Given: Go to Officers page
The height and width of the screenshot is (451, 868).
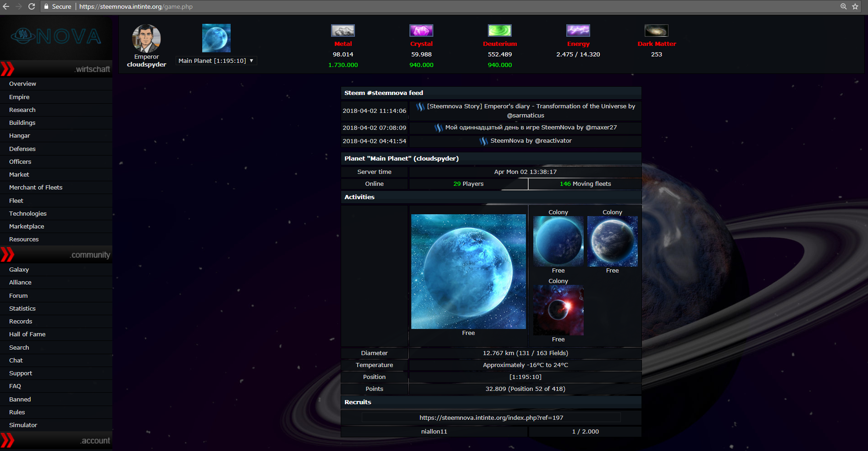Looking at the screenshot, I should (20, 161).
